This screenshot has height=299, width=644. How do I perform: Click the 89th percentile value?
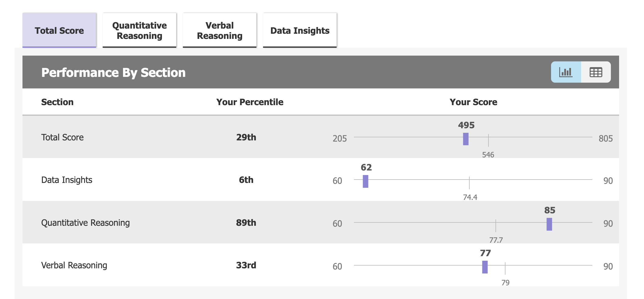[246, 223]
